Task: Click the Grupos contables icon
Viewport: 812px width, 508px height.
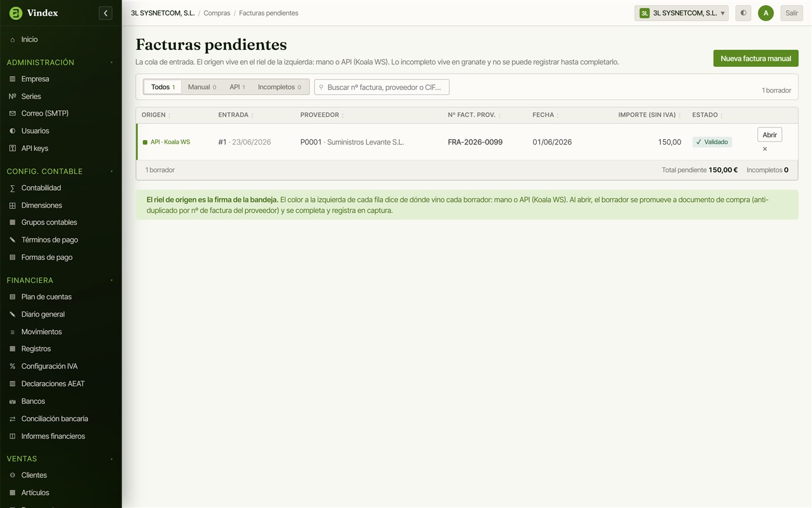Action: (12, 222)
